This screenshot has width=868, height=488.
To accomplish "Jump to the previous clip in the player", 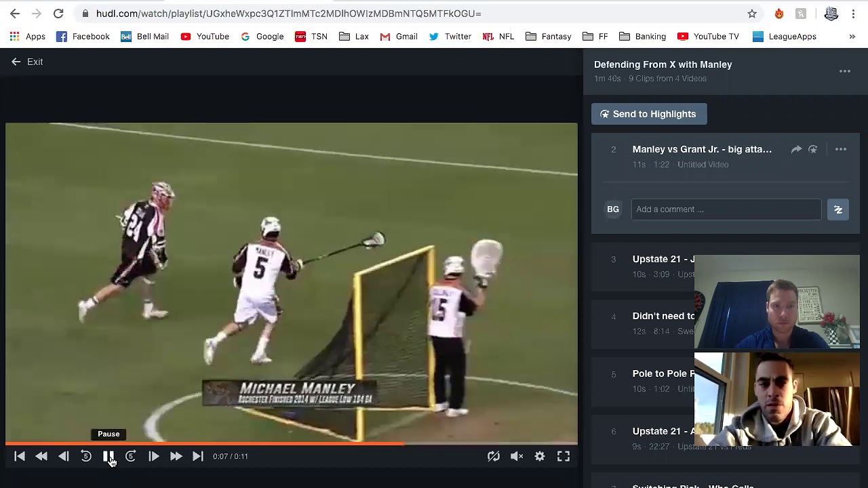I will [20, 456].
